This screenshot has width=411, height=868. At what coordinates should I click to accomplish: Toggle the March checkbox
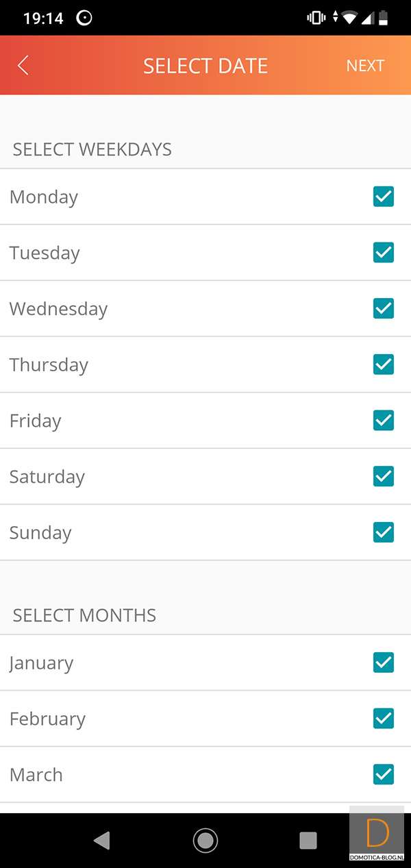point(383,775)
